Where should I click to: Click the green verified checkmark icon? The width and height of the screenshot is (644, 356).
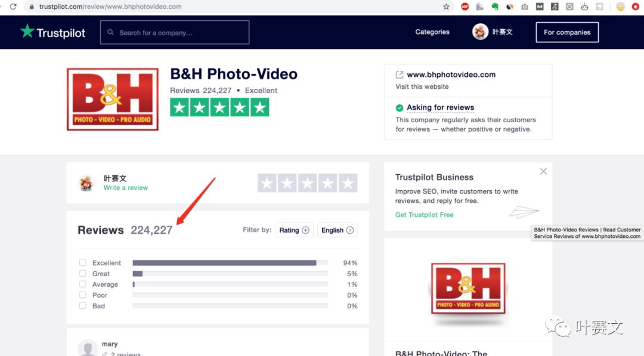click(399, 108)
